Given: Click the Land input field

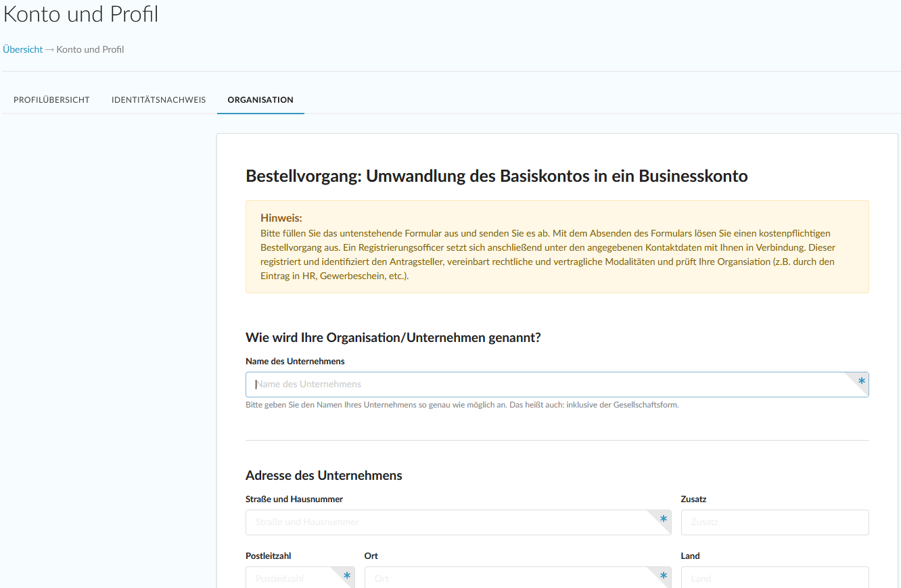Looking at the screenshot, I should (x=775, y=579).
